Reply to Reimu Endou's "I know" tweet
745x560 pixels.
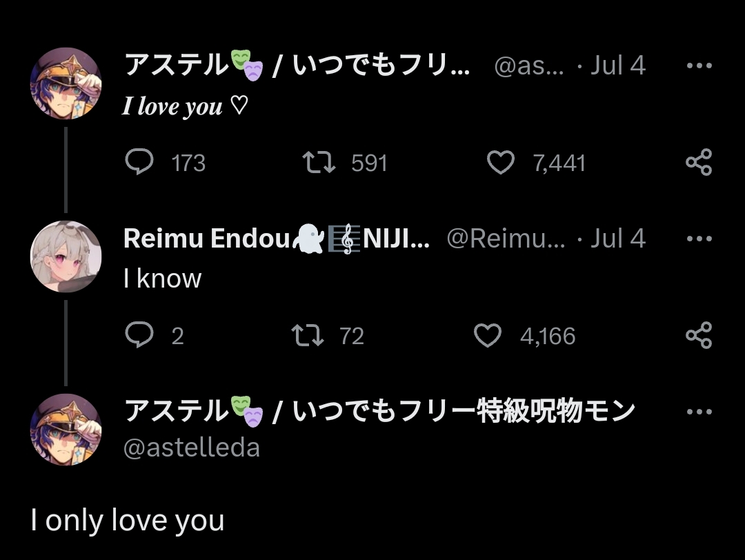[139, 335]
